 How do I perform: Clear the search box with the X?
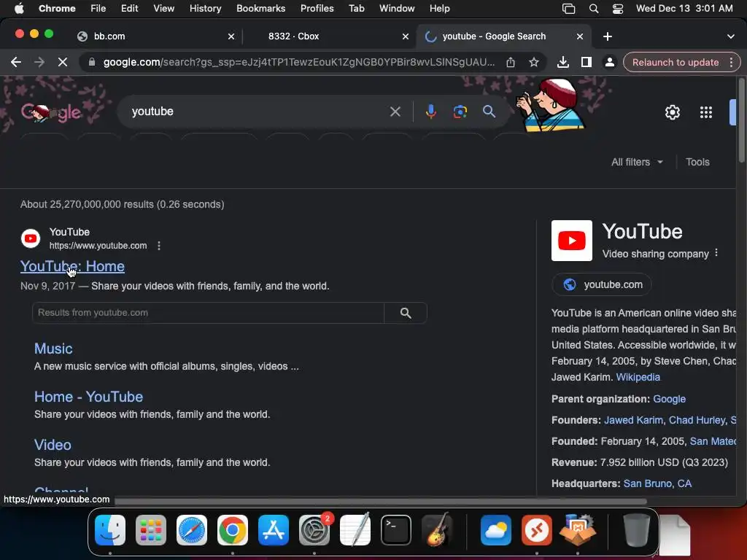click(x=395, y=112)
